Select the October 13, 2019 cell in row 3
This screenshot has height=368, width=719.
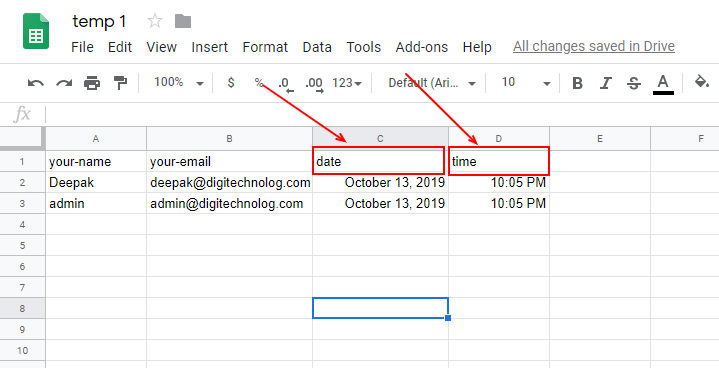coord(380,203)
